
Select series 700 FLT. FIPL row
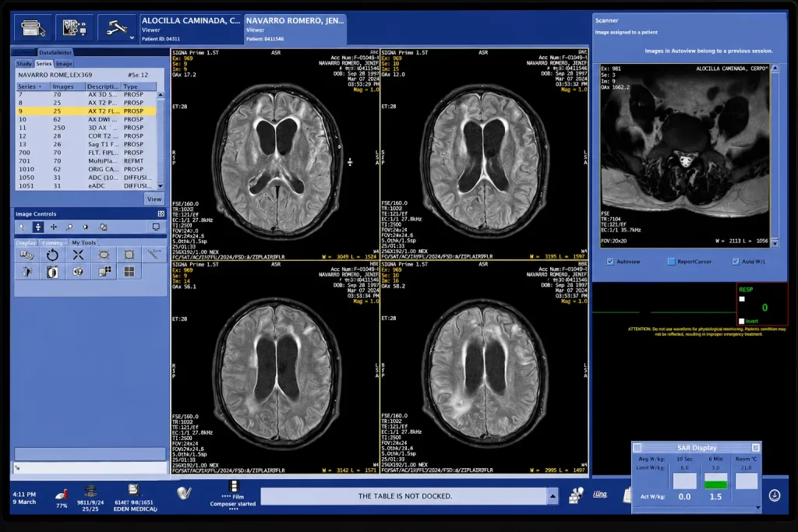click(x=87, y=153)
